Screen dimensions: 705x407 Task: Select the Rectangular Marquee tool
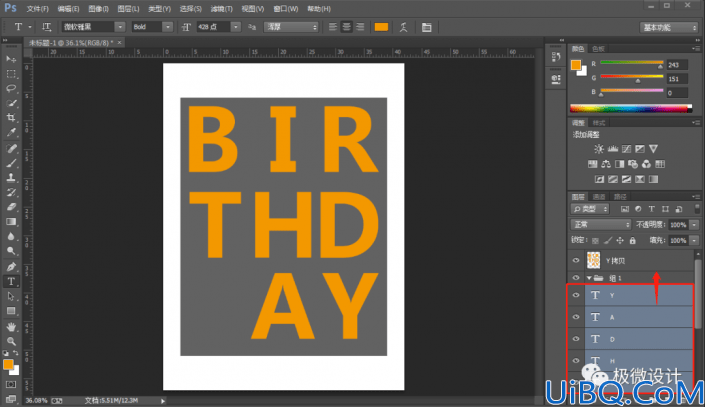[x=11, y=74]
